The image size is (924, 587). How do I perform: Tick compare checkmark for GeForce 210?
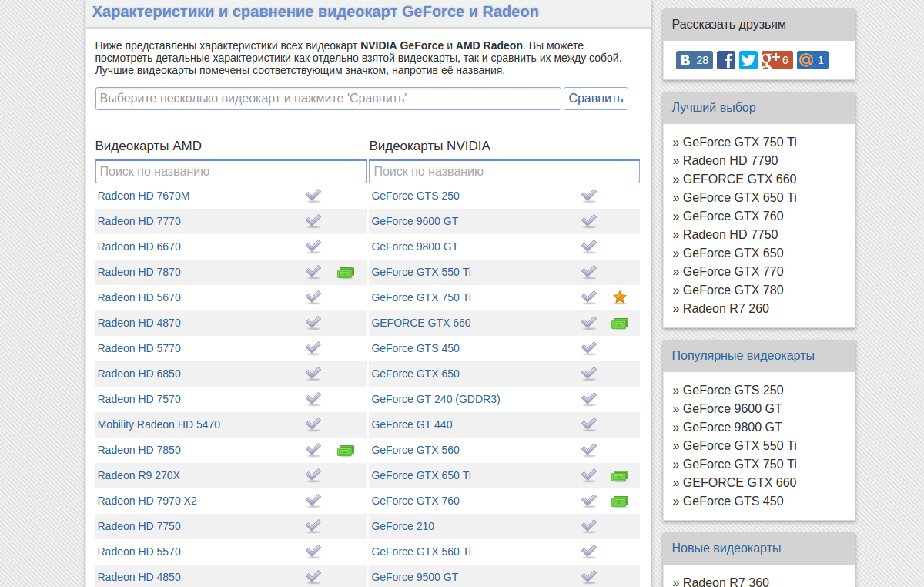click(589, 526)
